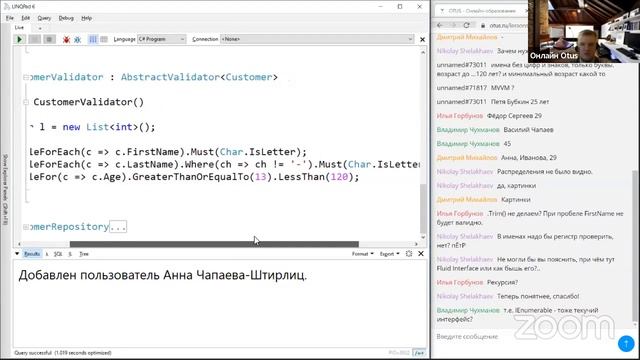
Task: Switch to the Live query tab
Action: click(19, 27)
